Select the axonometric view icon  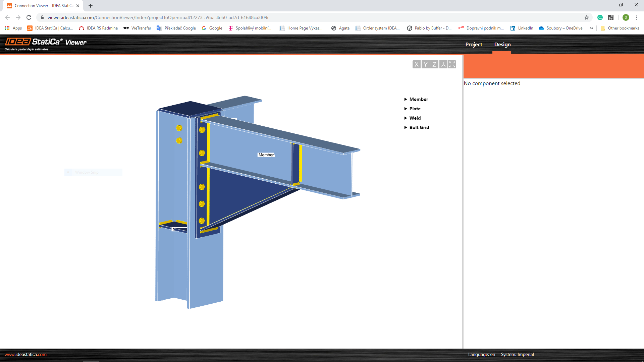443,64
